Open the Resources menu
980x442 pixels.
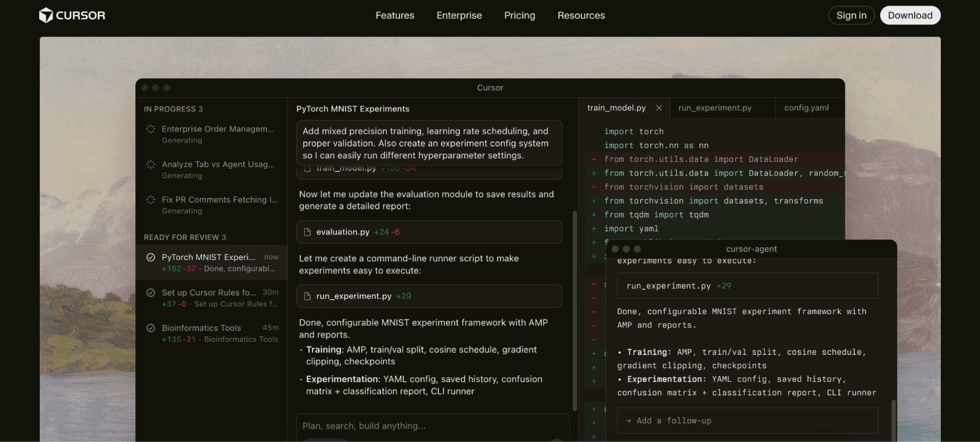(x=580, y=15)
